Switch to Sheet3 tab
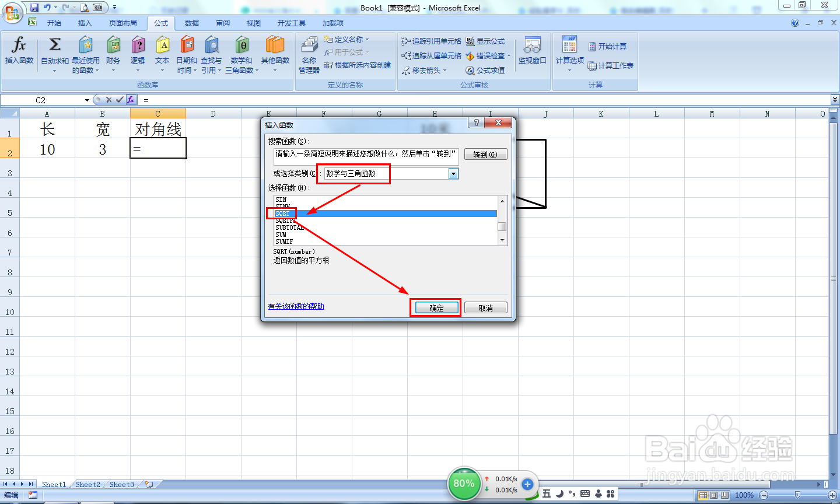The image size is (840, 504). point(122,484)
